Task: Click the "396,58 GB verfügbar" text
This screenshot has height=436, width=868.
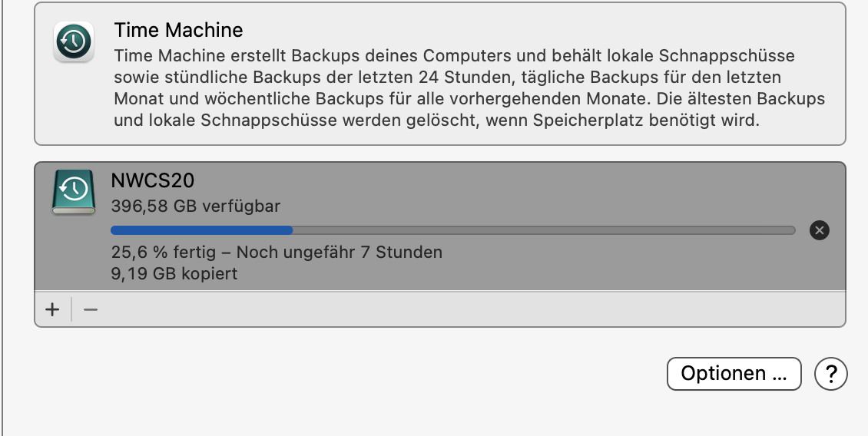Action: coord(195,206)
